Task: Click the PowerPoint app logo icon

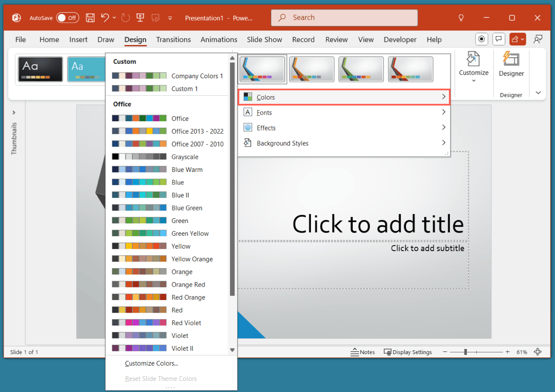Action: tap(17, 18)
